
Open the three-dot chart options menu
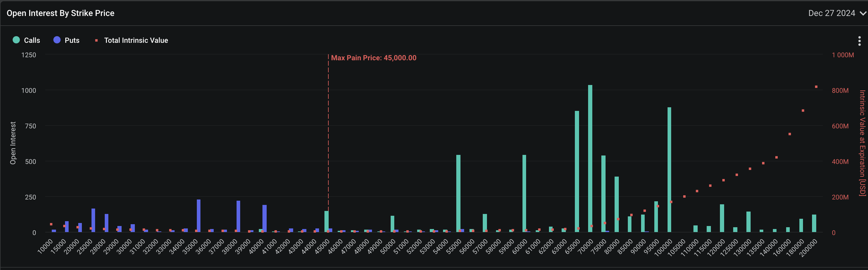click(859, 41)
